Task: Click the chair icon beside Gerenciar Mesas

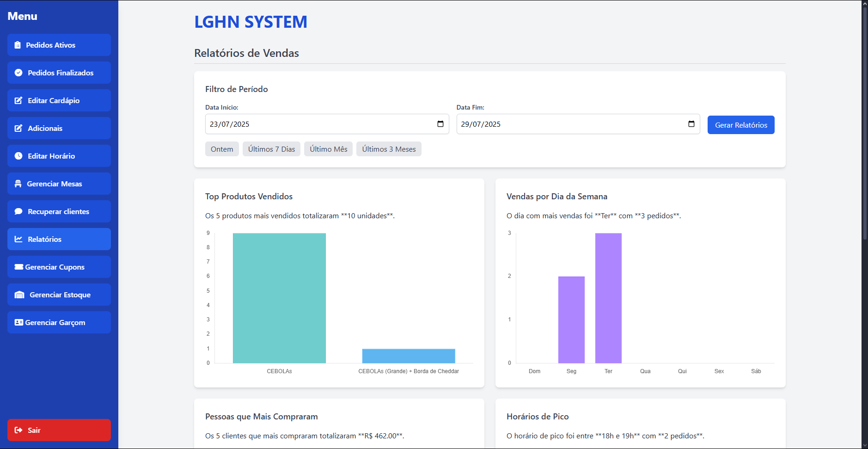Action: 18,184
